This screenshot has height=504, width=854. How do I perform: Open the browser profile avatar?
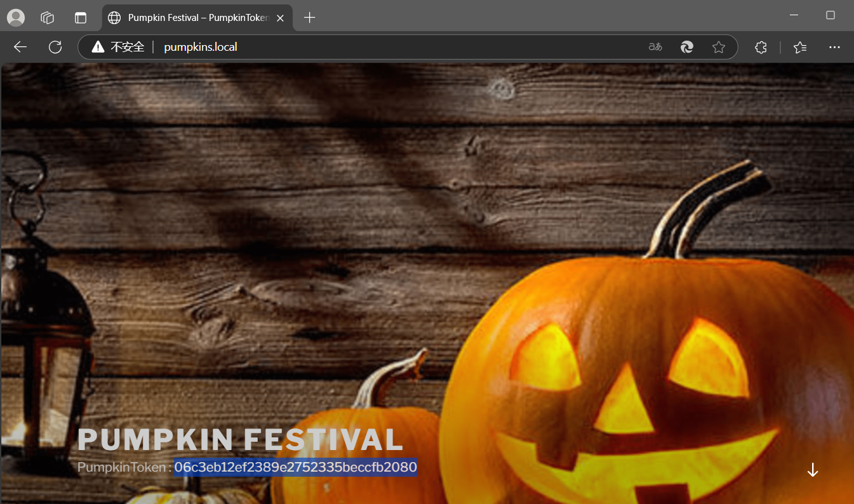click(x=16, y=18)
